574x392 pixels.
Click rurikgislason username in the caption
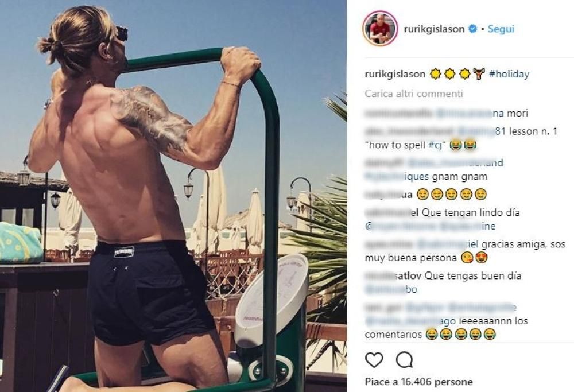coord(395,74)
